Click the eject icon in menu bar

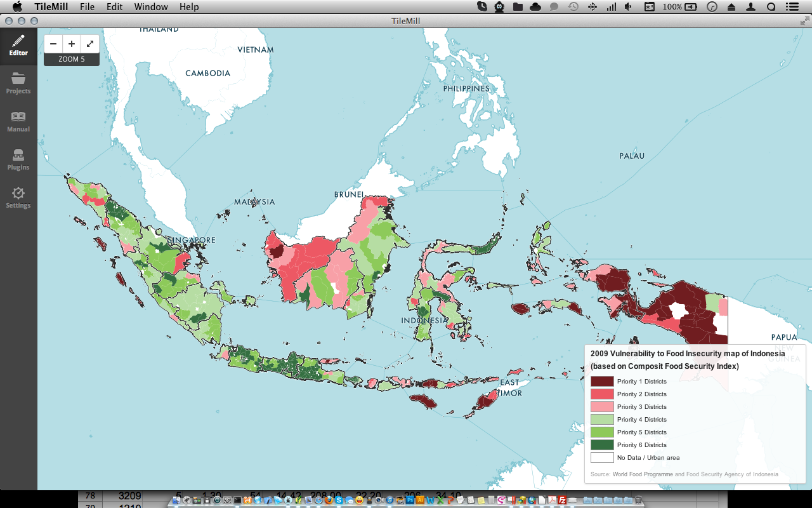click(x=731, y=6)
